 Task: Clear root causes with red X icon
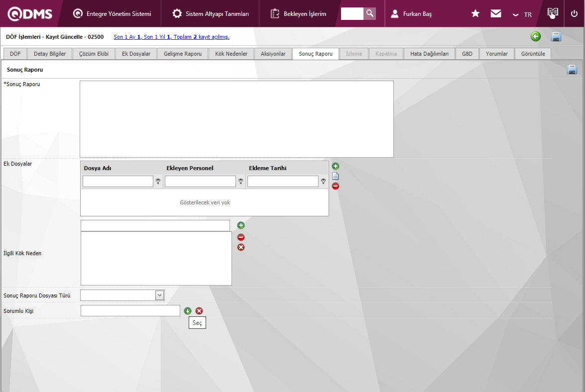click(241, 247)
